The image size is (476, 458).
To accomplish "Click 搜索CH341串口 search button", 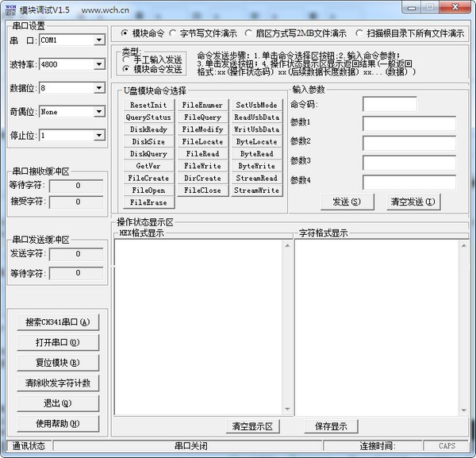I will pyautogui.click(x=58, y=322).
